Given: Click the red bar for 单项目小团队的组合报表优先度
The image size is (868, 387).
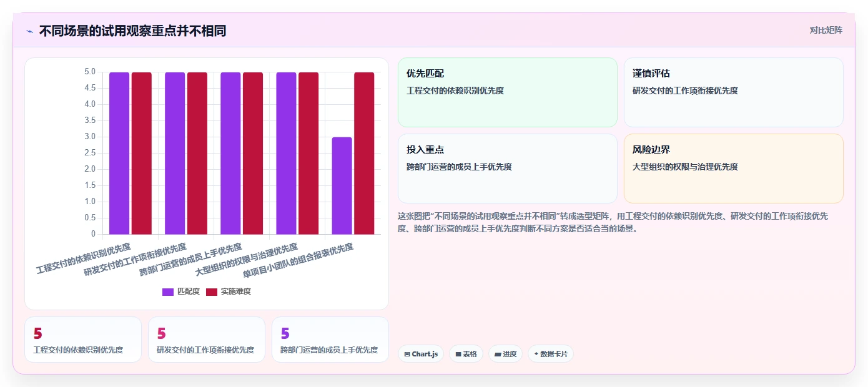Looking at the screenshot, I should pos(364,153).
